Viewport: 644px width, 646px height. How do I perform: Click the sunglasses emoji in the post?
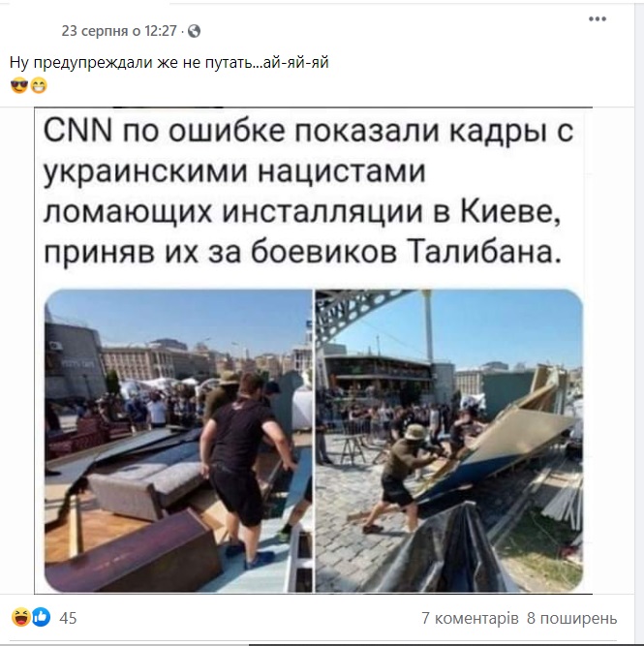(x=19, y=85)
